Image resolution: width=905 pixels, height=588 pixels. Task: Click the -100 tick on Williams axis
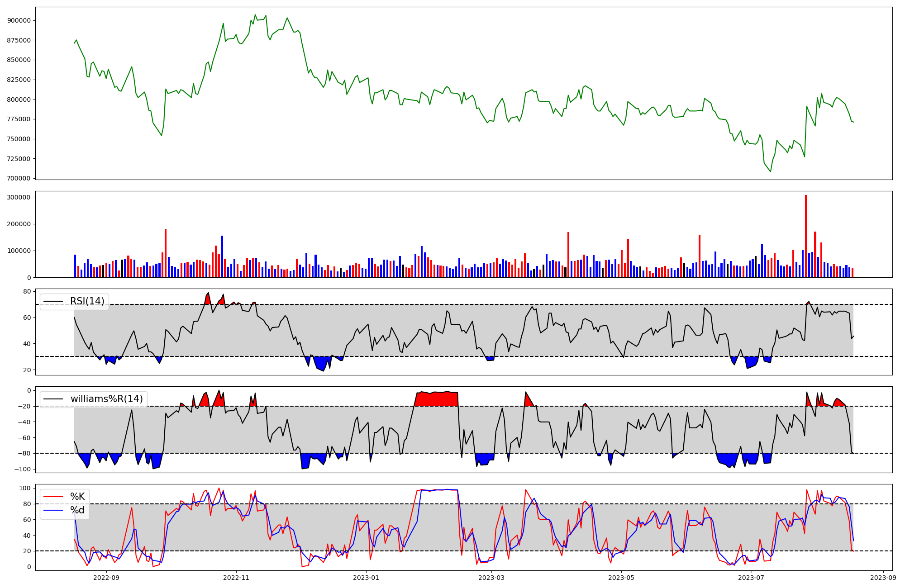tap(23, 469)
